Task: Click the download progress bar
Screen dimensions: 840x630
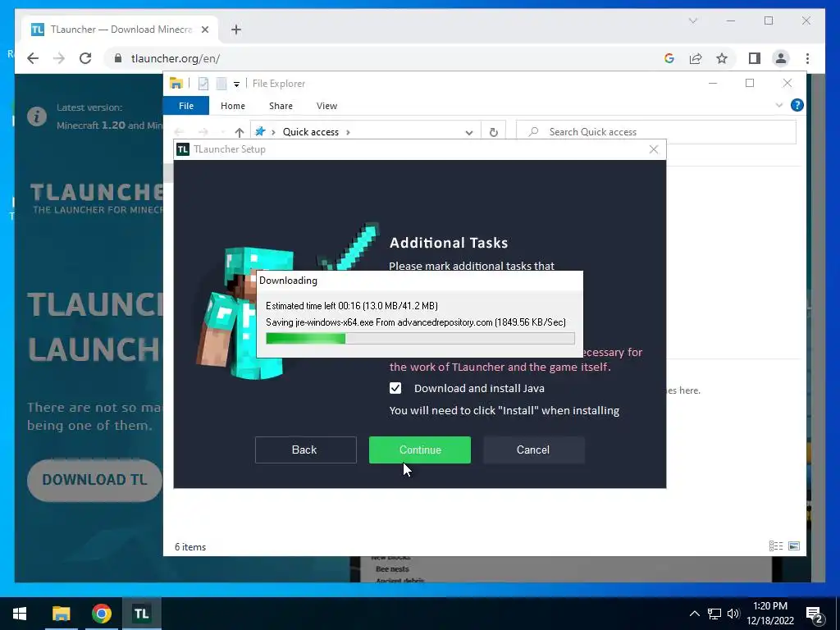Action: pyautogui.click(x=420, y=338)
